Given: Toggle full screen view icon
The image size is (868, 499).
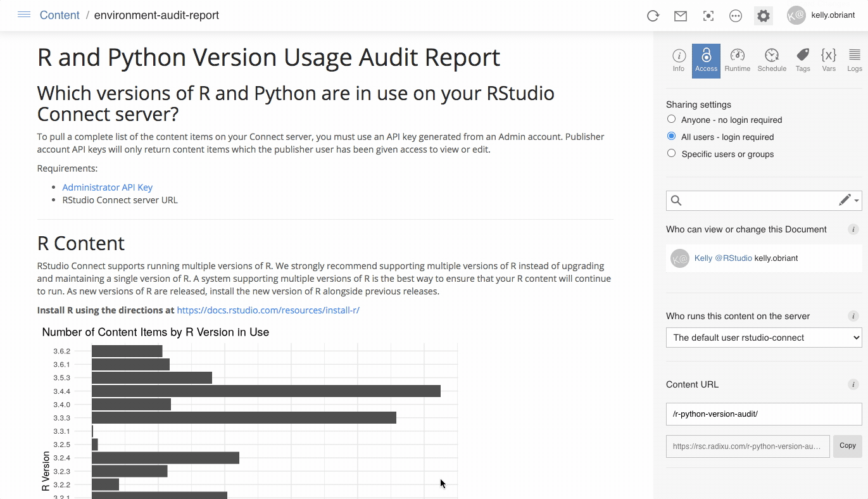Looking at the screenshot, I should 708,16.
